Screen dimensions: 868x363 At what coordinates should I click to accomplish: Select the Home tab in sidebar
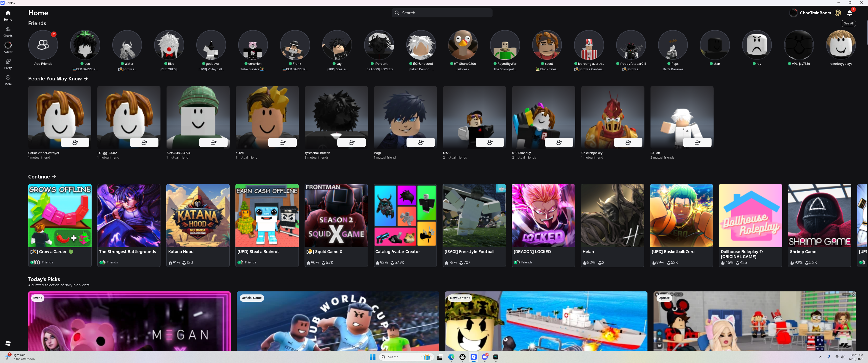tap(8, 15)
